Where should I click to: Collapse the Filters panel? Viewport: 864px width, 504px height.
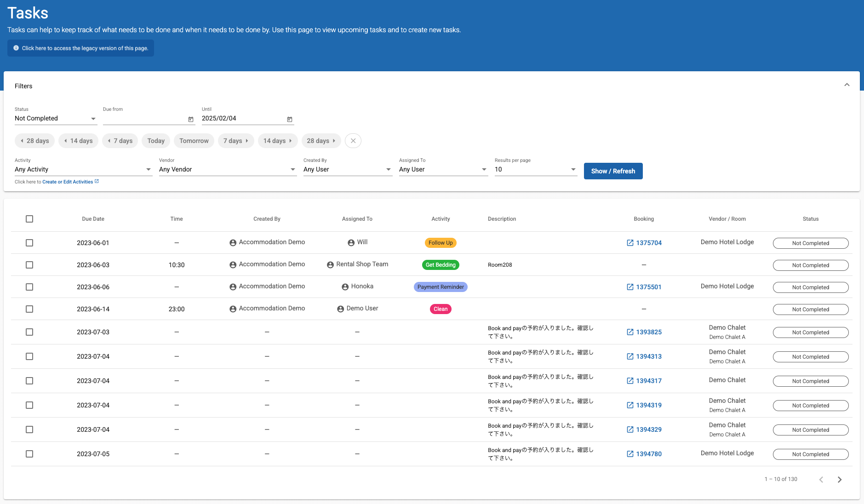point(847,85)
